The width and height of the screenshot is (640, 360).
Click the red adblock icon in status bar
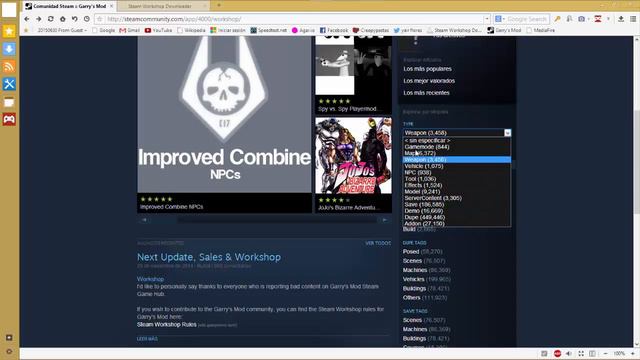point(557,353)
